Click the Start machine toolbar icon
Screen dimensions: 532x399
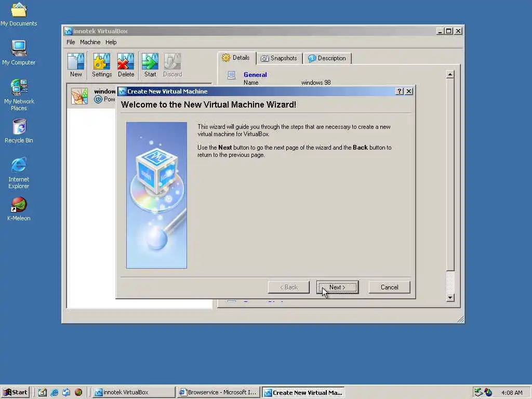[150, 65]
